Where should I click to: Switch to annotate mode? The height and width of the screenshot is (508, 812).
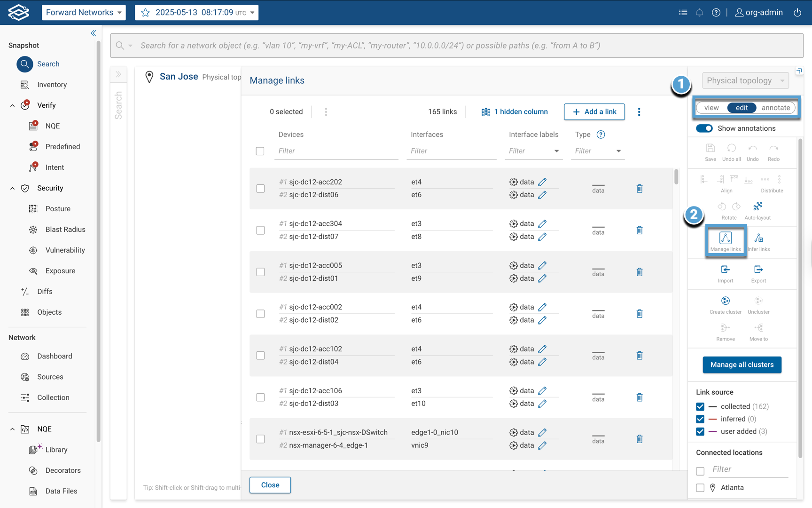[775, 107]
